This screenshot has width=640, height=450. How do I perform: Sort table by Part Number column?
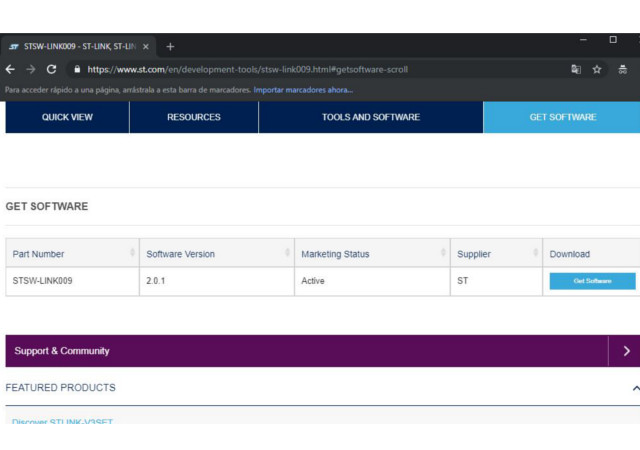click(x=73, y=254)
